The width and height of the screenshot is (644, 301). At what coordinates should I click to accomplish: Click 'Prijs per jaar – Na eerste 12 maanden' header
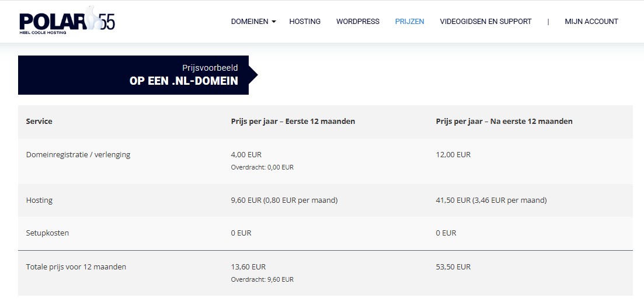click(504, 122)
